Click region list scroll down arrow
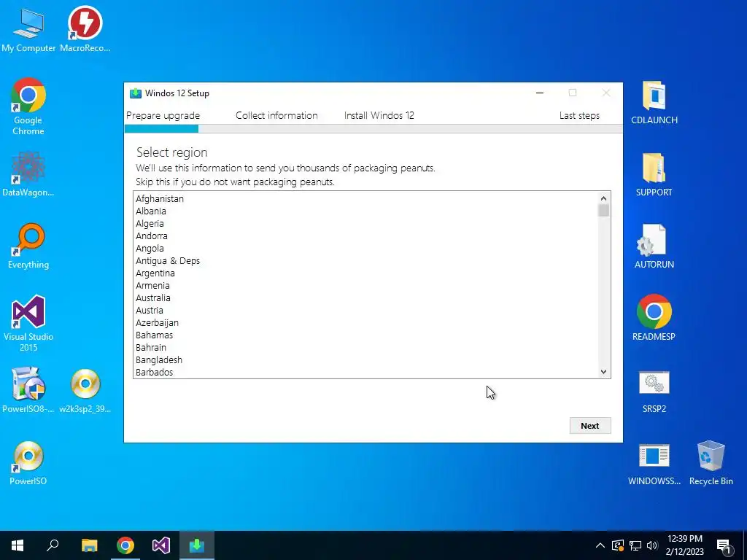Image resolution: width=747 pixels, height=560 pixels. 603,372
